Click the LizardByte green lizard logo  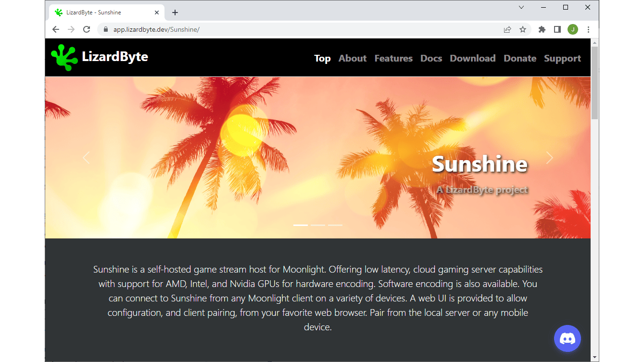pyautogui.click(x=64, y=57)
